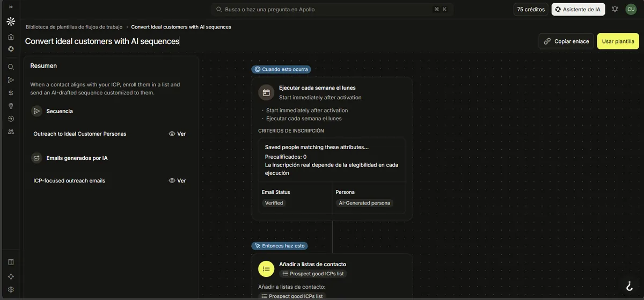Click 'Cuando esto ocurra' trigger badge
The width and height of the screenshot is (644, 300).
click(x=281, y=69)
